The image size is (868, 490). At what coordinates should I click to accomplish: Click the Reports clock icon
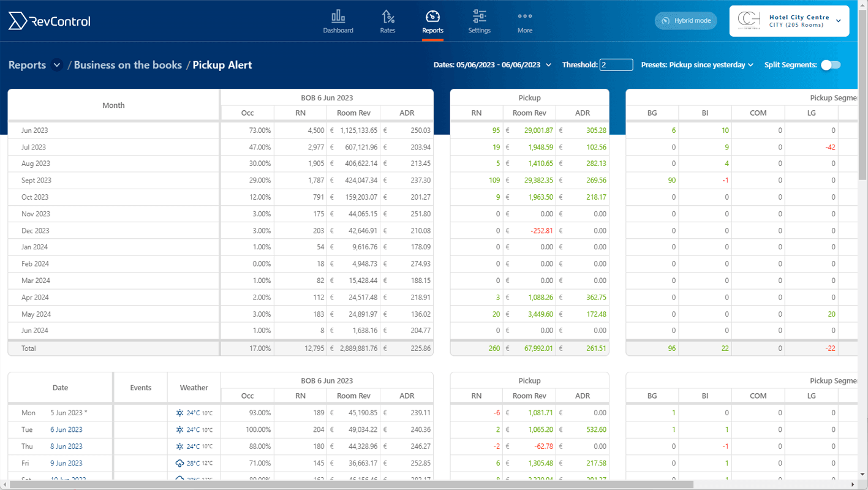tap(432, 15)
